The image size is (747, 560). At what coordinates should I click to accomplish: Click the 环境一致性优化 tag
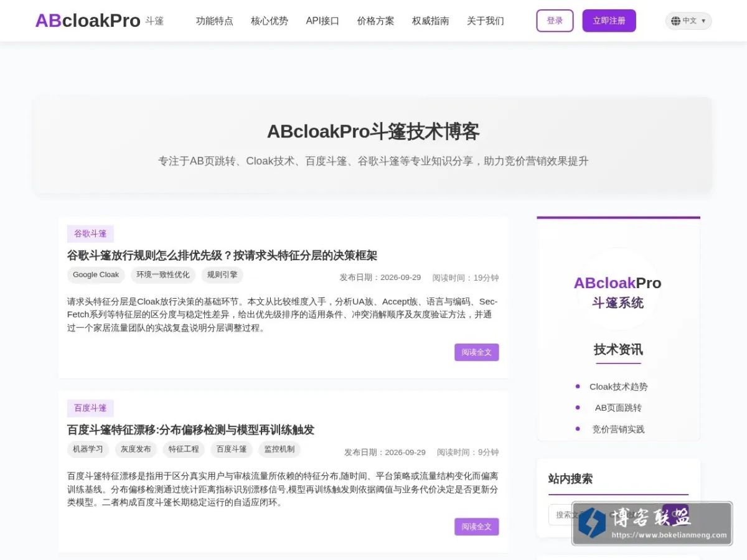click(163, 274)
